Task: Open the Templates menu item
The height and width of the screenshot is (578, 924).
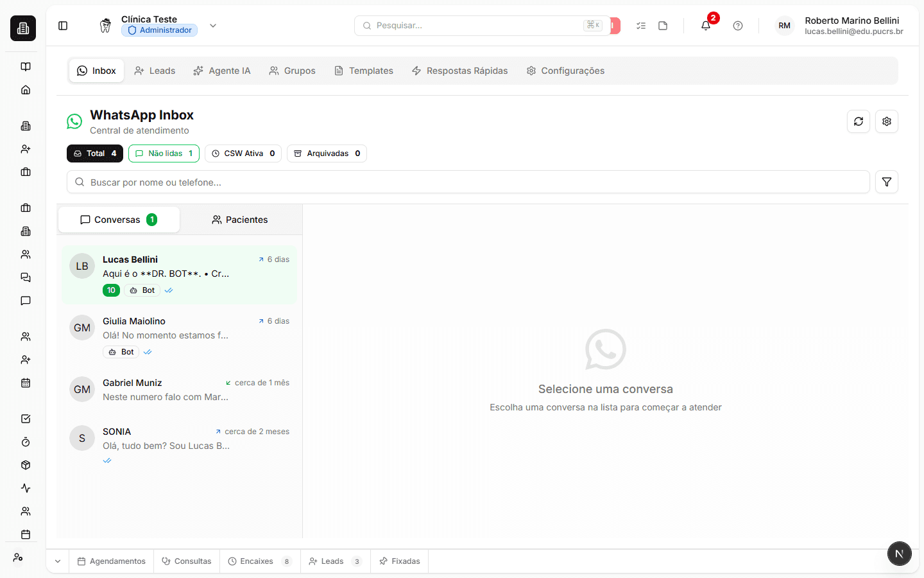Action: coord(363,71)
